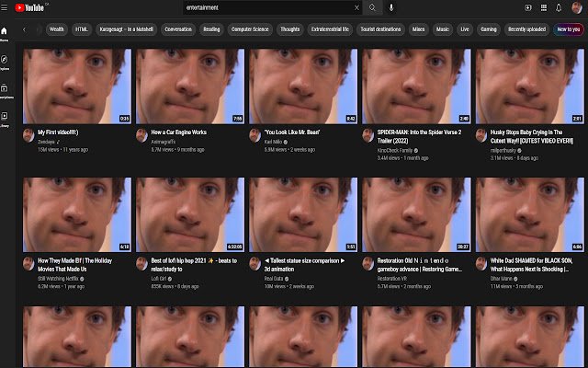Click channel avatar beside Tallest statue comparison
The image size is (588, 368).
tap(255, 264)
